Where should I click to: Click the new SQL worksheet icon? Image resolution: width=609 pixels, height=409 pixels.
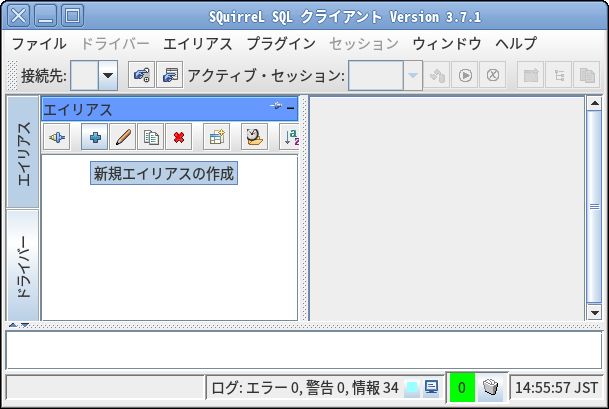click(531, 75)
